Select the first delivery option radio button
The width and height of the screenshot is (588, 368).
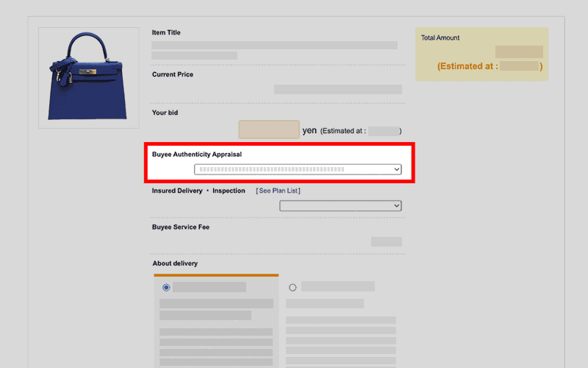(166, 287)
